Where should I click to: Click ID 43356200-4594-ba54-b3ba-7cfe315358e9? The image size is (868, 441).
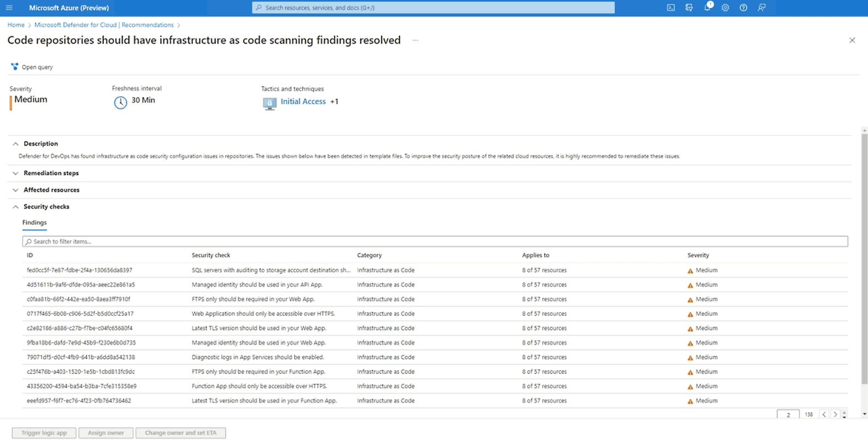click(82, 386)
